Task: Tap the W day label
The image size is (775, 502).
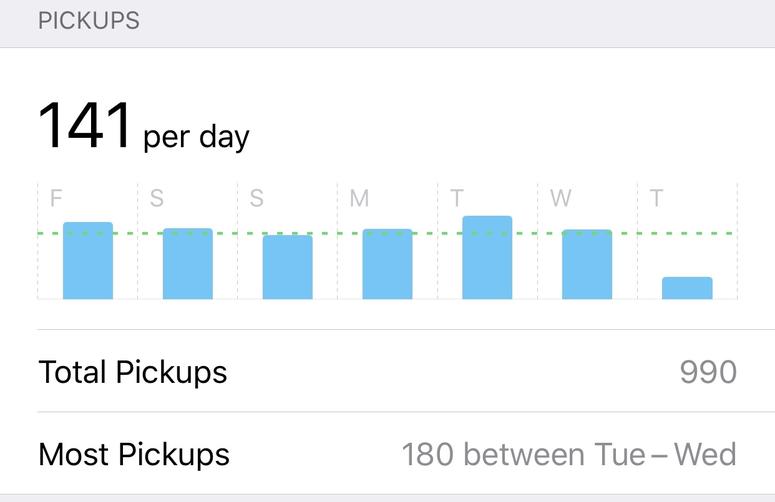Action: 560,198
